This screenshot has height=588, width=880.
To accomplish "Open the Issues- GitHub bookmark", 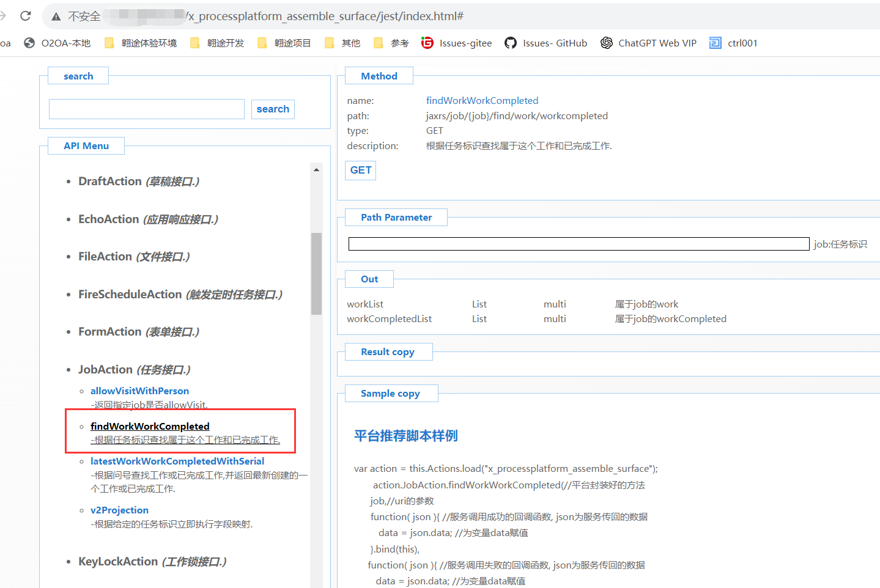I will (x=546, y=43).
